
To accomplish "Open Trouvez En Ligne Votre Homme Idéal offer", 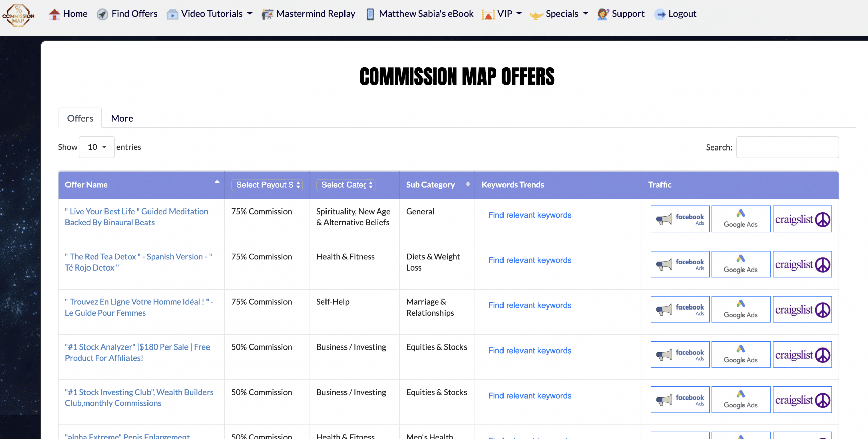I will click(139, 307).
